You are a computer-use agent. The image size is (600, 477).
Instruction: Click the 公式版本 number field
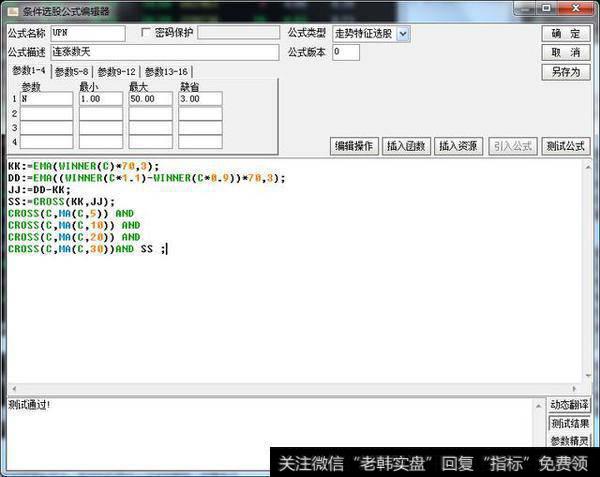(345, 52)
